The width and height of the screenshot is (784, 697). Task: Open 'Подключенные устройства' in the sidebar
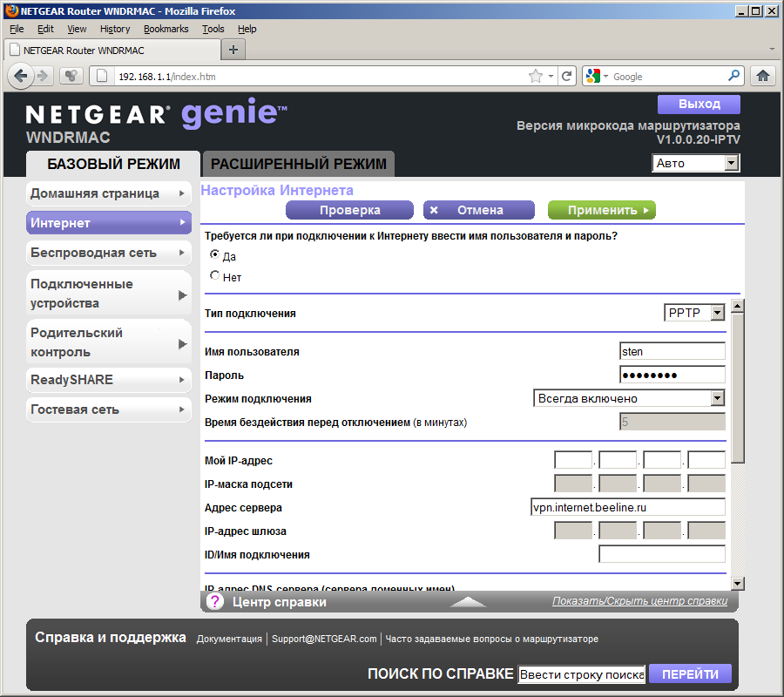(x=109, y=294)
